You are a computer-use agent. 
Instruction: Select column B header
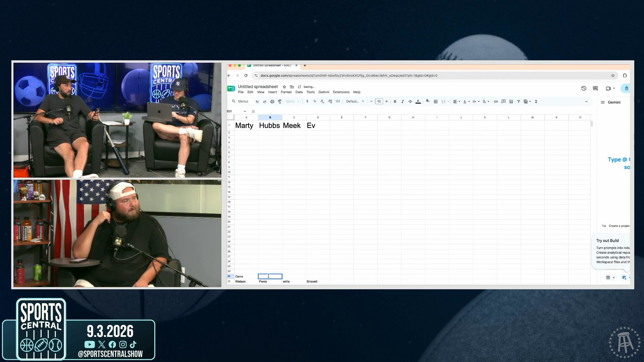click(x=270, y=117)
